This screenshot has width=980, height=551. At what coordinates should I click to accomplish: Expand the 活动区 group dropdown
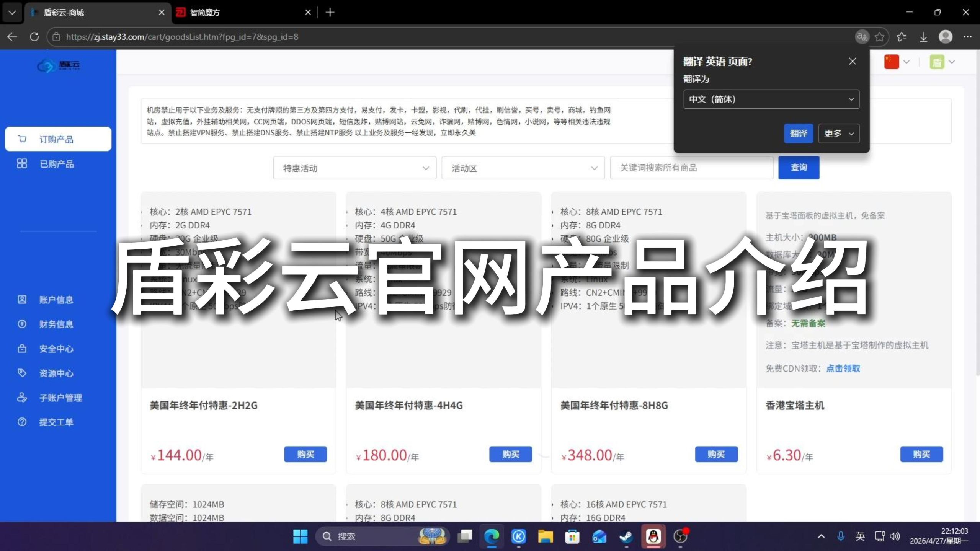click(x=523, y=168)
